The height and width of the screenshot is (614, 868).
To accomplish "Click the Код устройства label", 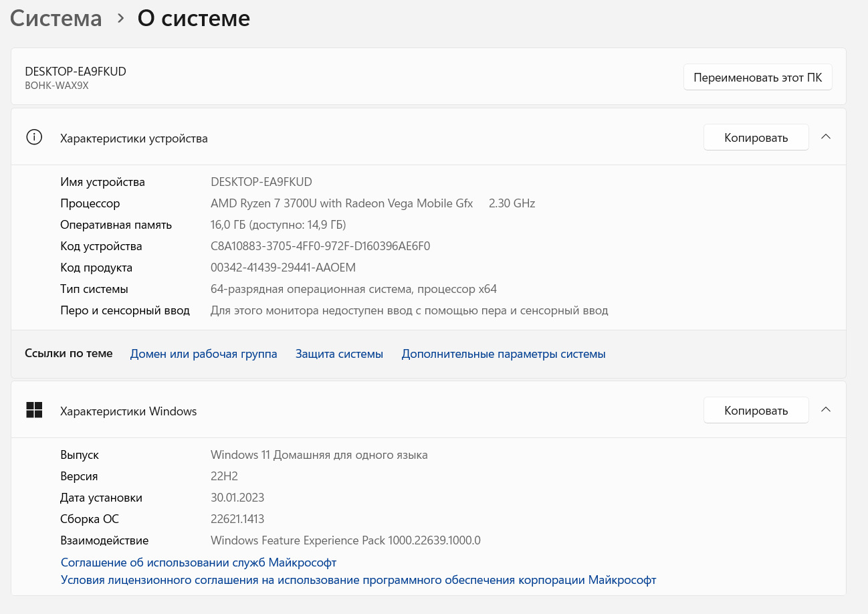I will 101,246.
